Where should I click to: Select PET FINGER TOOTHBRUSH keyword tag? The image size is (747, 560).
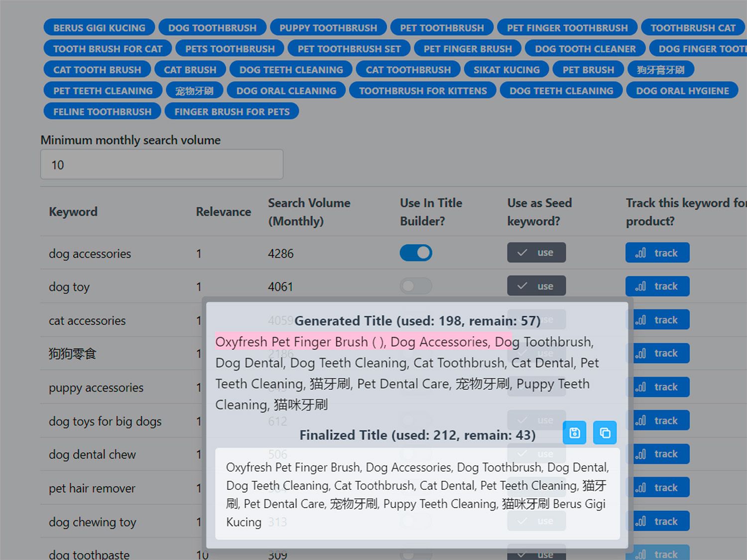(567, 28)
